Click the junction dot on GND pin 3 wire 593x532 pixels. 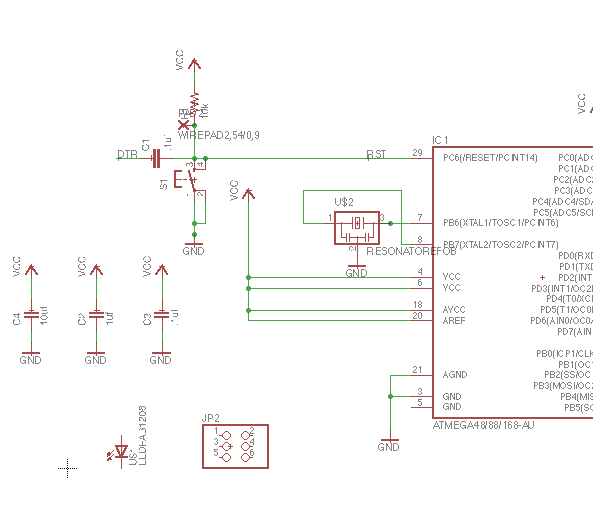[x=391, y=396]
